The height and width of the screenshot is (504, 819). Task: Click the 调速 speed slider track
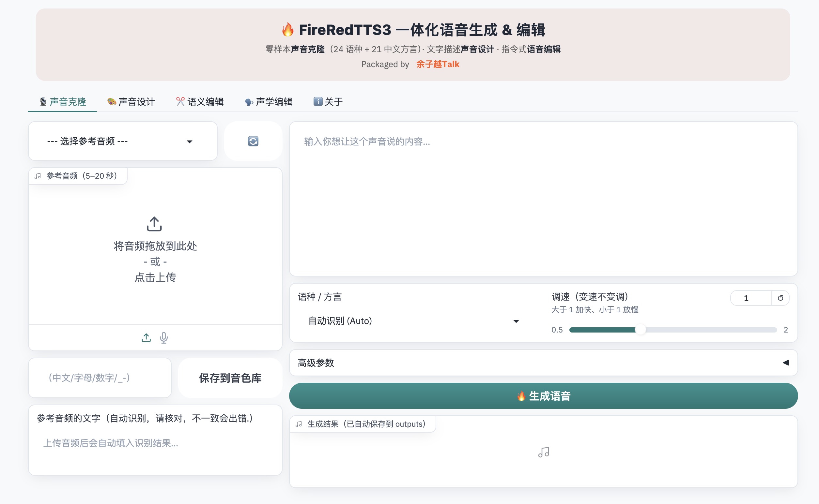(x=673, y=330)
